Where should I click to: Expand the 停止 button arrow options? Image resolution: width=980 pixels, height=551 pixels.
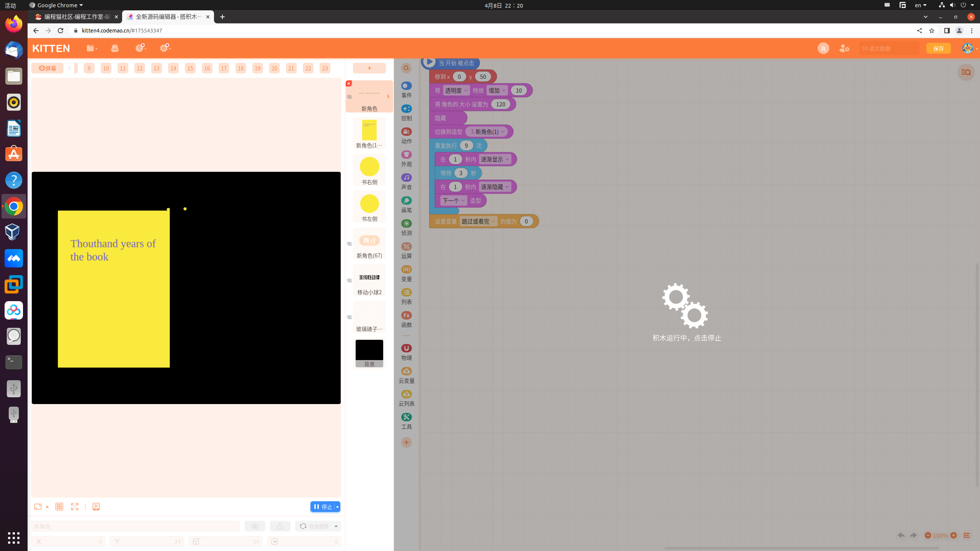coord(337,507)
